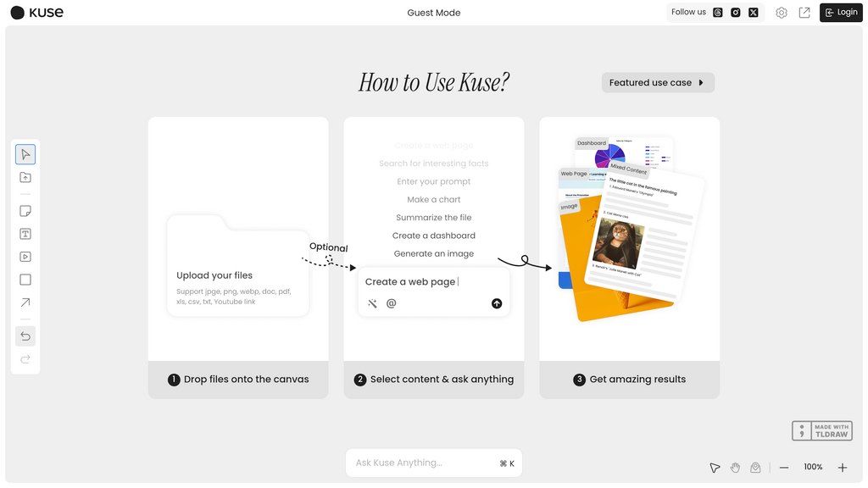Select the pointer arrow tool in left toolbar
868x488 pixels.
click(25, 154)
